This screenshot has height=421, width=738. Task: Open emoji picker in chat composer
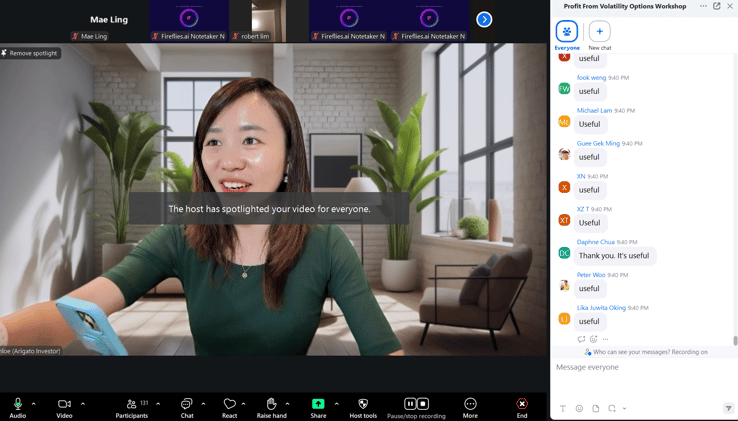tap(579, 408)
